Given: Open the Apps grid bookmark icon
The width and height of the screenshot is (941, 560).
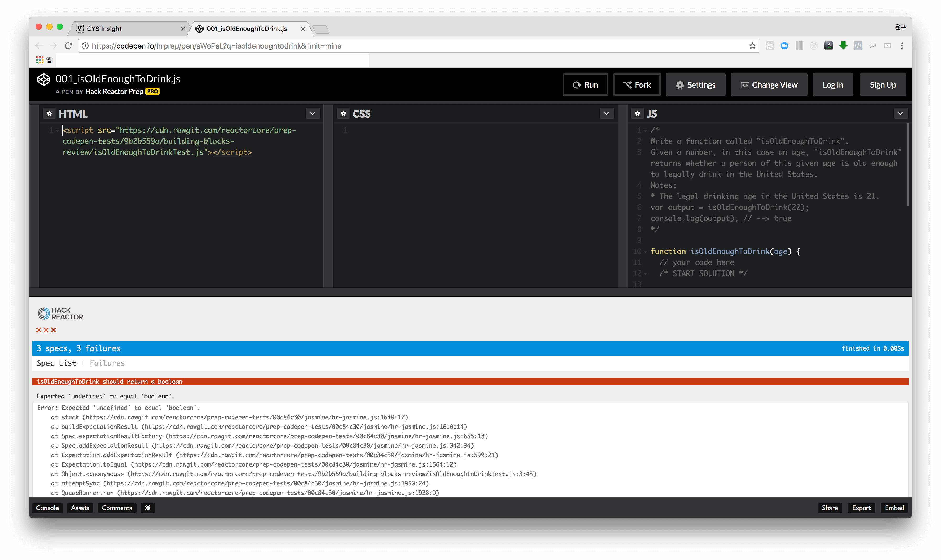Looking at the screenshot, I should tap(40, 60).
